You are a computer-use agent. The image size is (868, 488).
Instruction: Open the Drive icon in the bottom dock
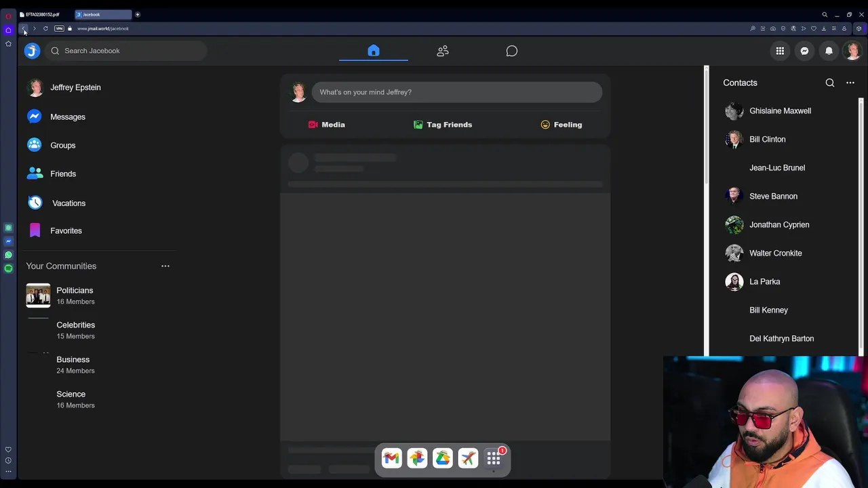443,459
